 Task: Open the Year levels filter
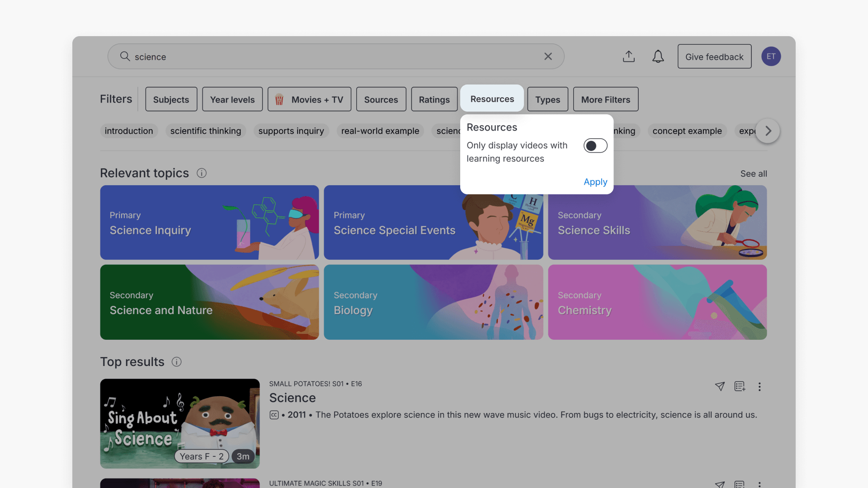[x=232, y=99]
